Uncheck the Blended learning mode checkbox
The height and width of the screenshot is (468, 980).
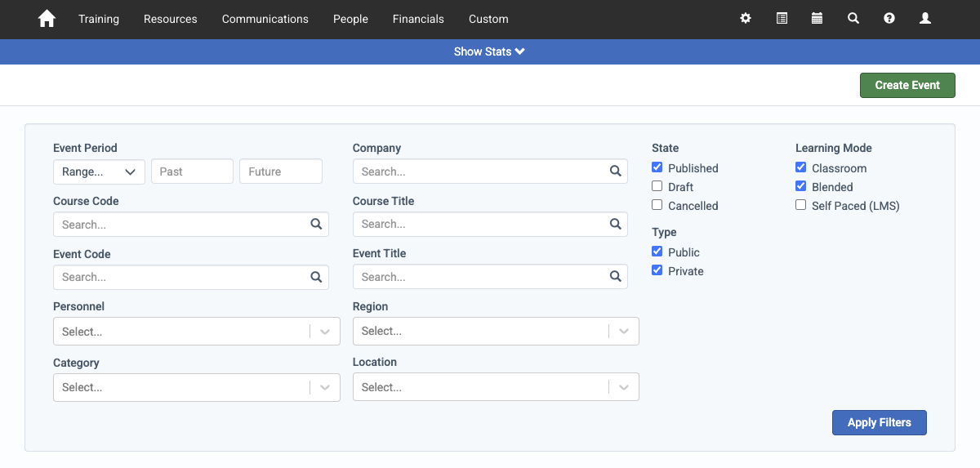[801, 186]
